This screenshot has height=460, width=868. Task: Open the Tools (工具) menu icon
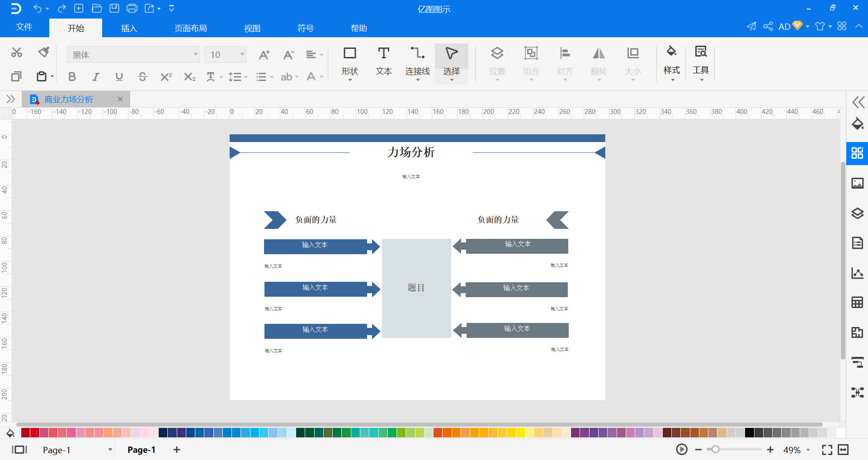tap(701, 62)
